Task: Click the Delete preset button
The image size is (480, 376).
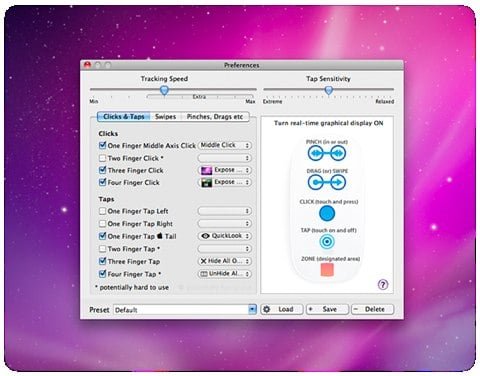Action: (x=373, y=309)
